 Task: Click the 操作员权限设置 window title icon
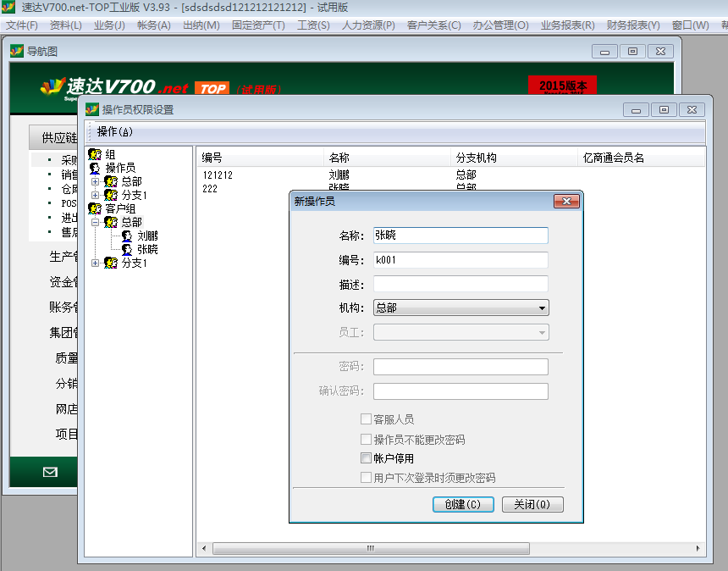point(92,109)
